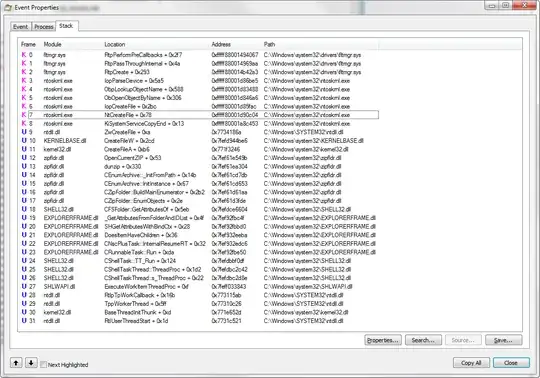Screen dimensions: 540x378
Task: Select the OpenCurrentZIP + 0x53 location
Action: point(133,158)
